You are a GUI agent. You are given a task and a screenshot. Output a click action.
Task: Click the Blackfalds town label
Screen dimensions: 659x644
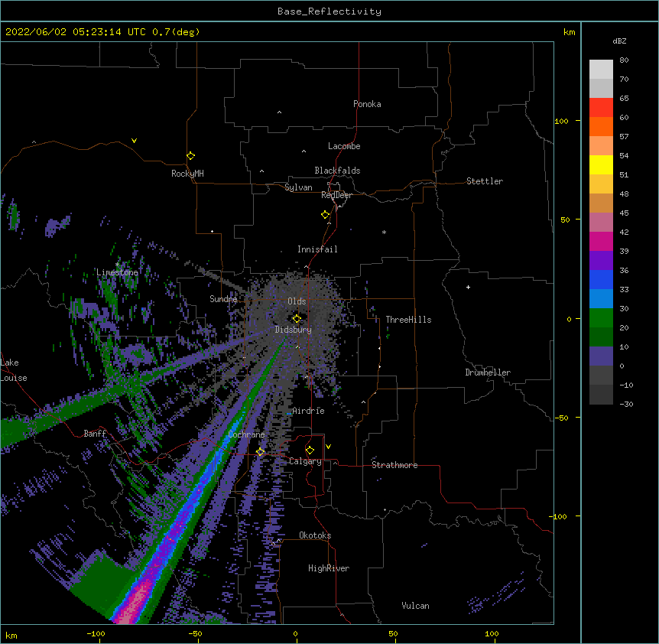(x=337, y=171)
